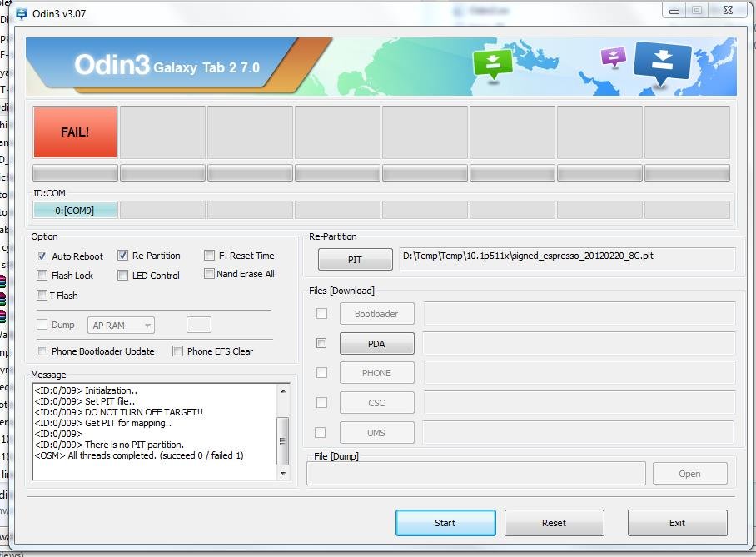Click the 'DO NOT TURN OFF TARGET!!' log line

118,412
